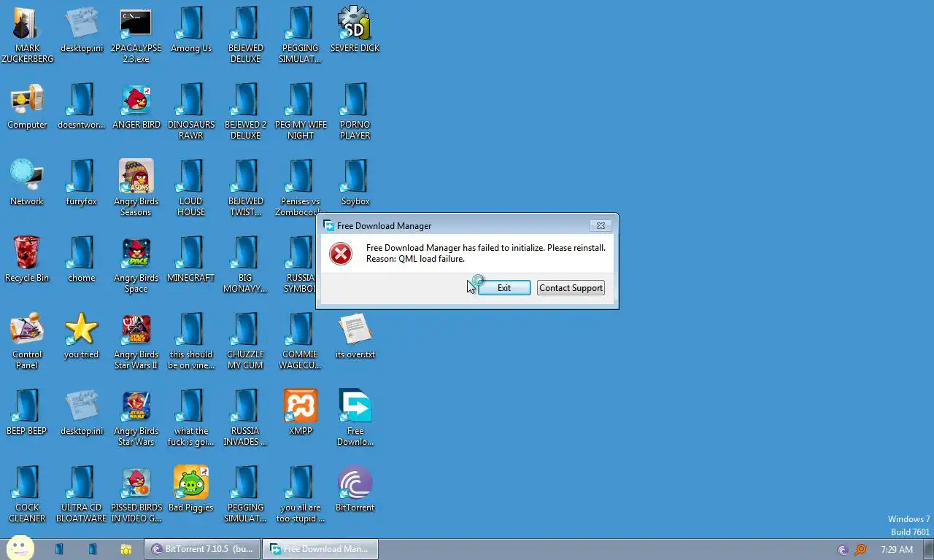Select the Bad Piggies icon
Screen dimensions: 934x560
191,489
